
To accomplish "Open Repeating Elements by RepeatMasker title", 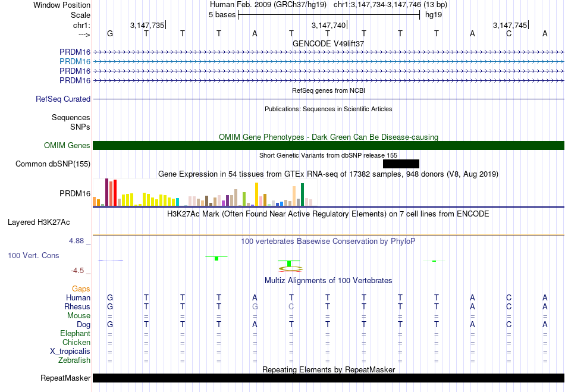I will click(x=328, y=369).
